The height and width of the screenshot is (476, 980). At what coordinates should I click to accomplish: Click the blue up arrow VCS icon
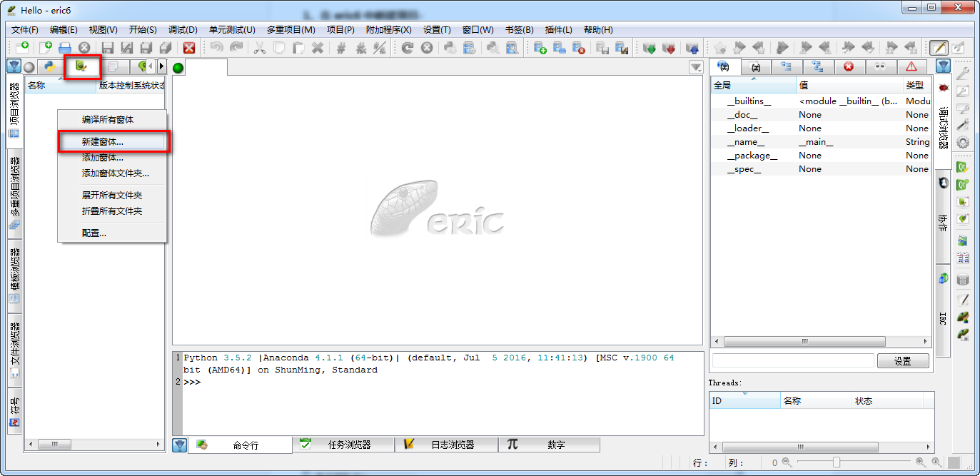[692, 48]
